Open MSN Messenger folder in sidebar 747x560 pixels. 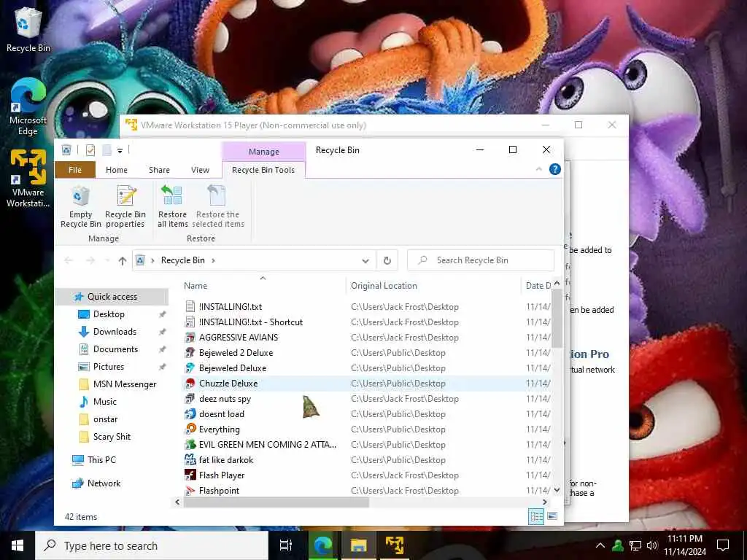pos(125,384)
